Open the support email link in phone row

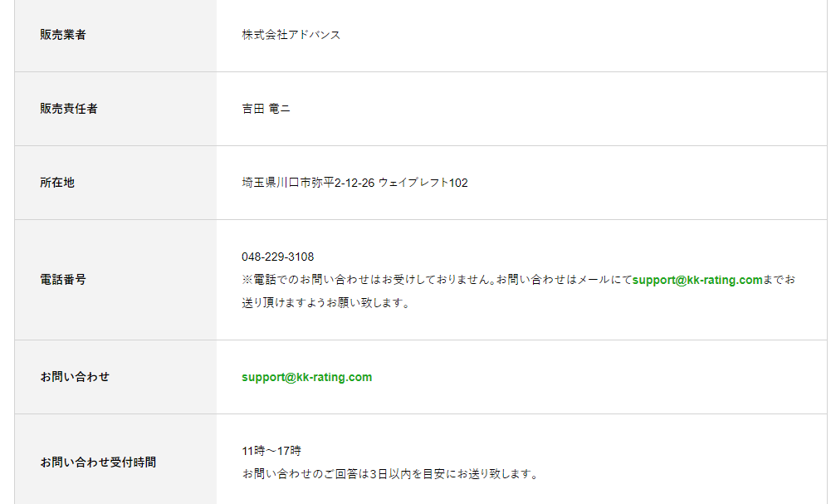[x=697, y=280]
